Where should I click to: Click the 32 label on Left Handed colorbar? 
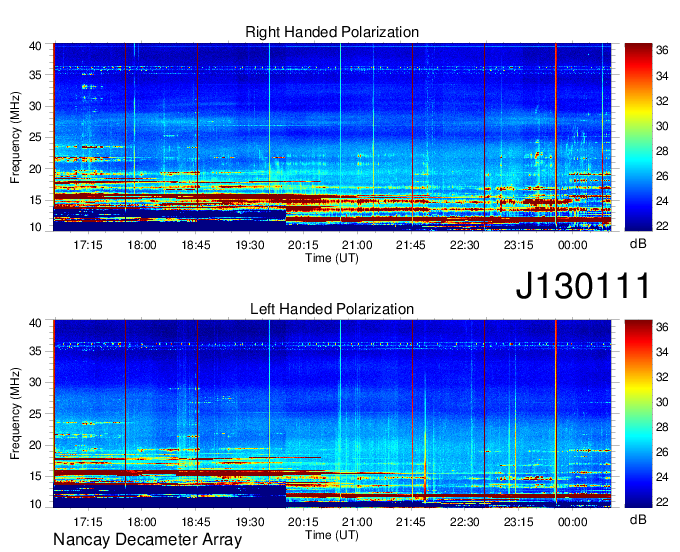(x=662, y=378)
